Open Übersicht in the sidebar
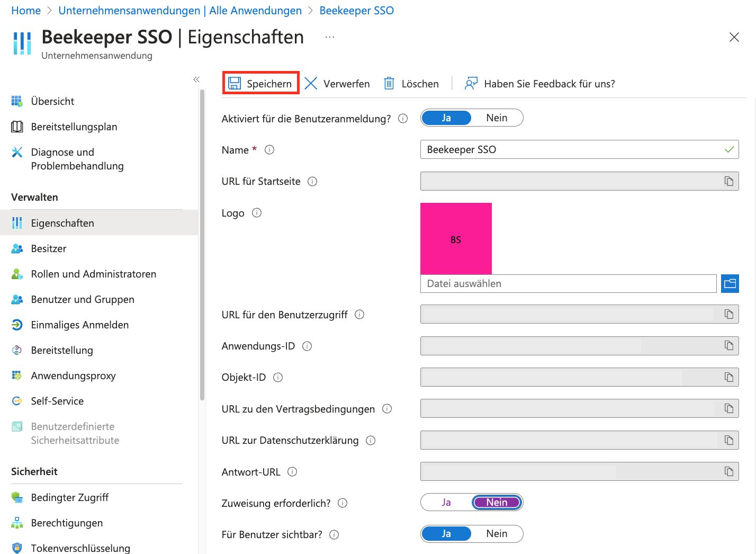756x554 pixels. point(99,101)
